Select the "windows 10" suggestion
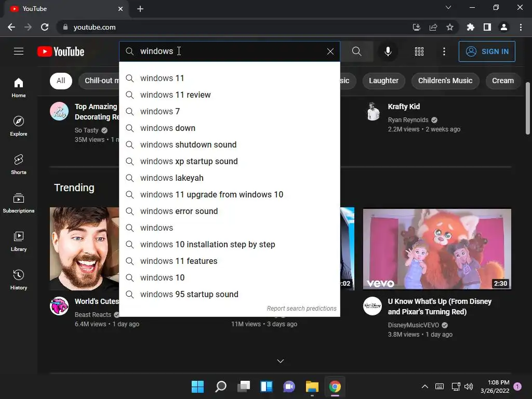The height and width of the screenshot is (399, 532). [230, 277]
